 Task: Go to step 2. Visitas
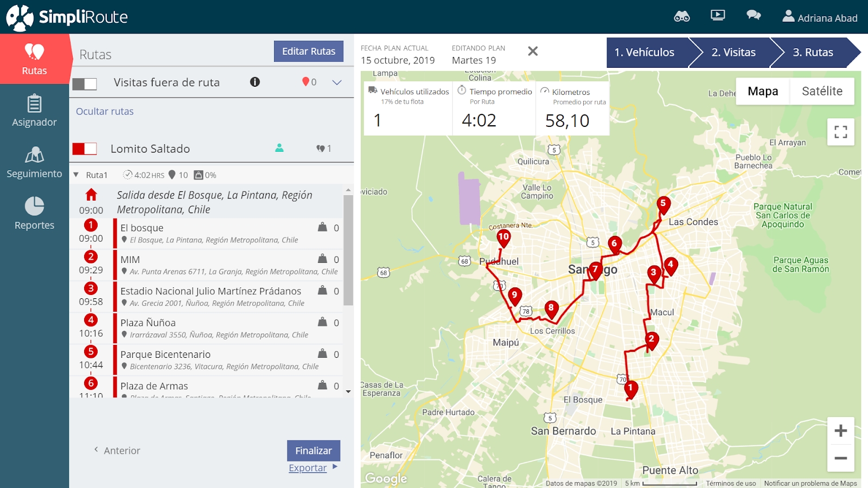pos(733,53)
